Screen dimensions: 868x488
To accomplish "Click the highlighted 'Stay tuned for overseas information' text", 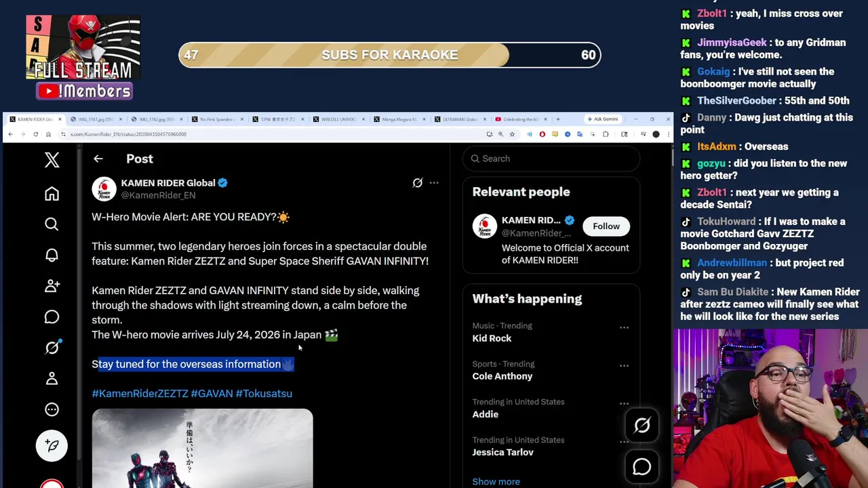I will click(x=193, y=364).
